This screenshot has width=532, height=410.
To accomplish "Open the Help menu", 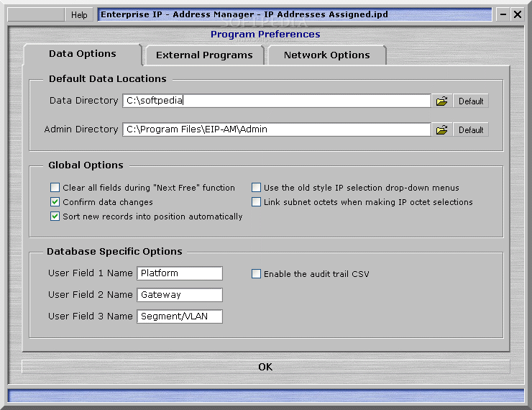I will point(79,14).
